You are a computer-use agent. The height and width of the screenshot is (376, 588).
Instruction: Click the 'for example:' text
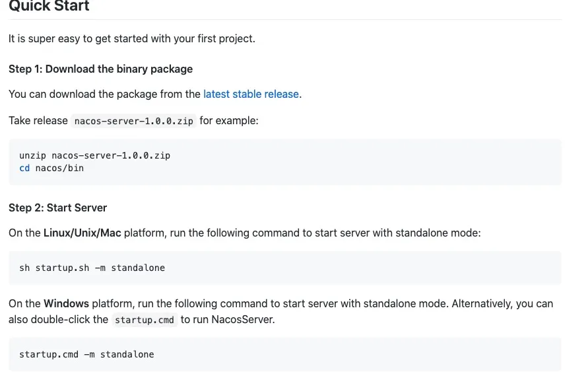coord(229,120)
